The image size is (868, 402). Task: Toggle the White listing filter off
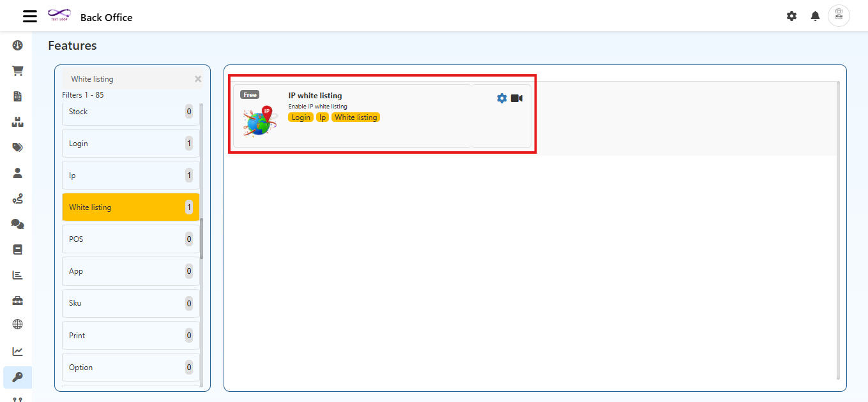point(130,207)
